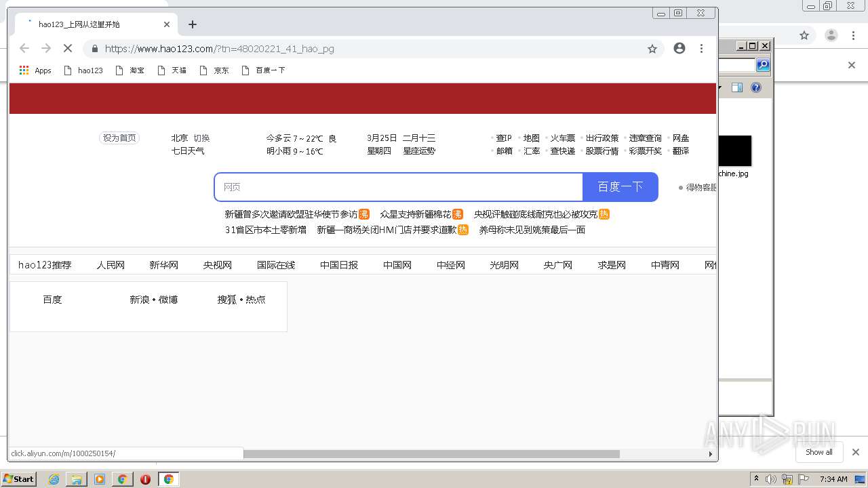Open 搜狐 • 热点 site link

coord(241,300)
